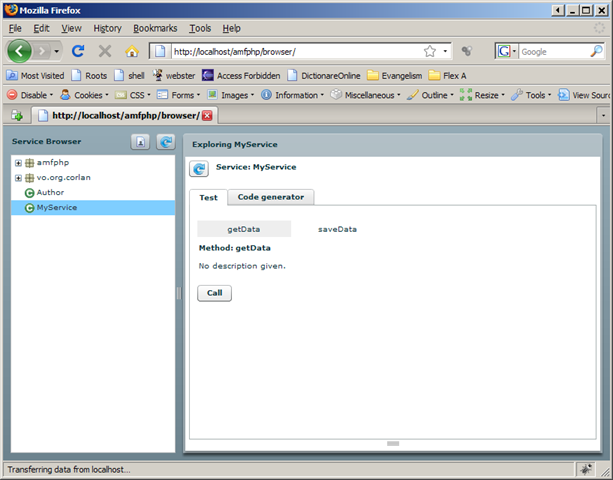Select the getData method
Viewport: 613px width, 480px height.
(244, 229)
